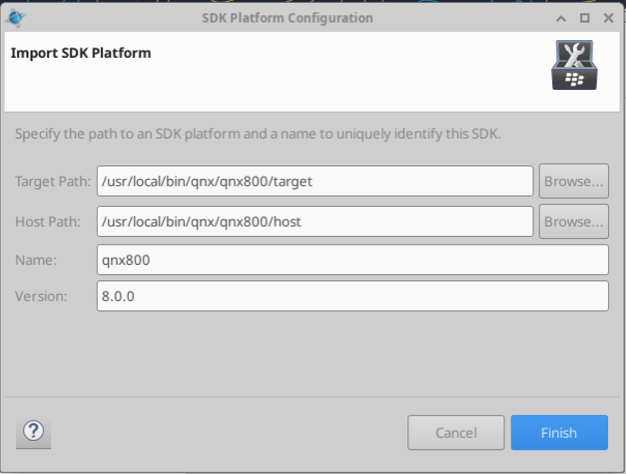The height and width of the screenshot is (474, 626).
Task: Focus the Target Path text field
Action: [x=314, y=181]
